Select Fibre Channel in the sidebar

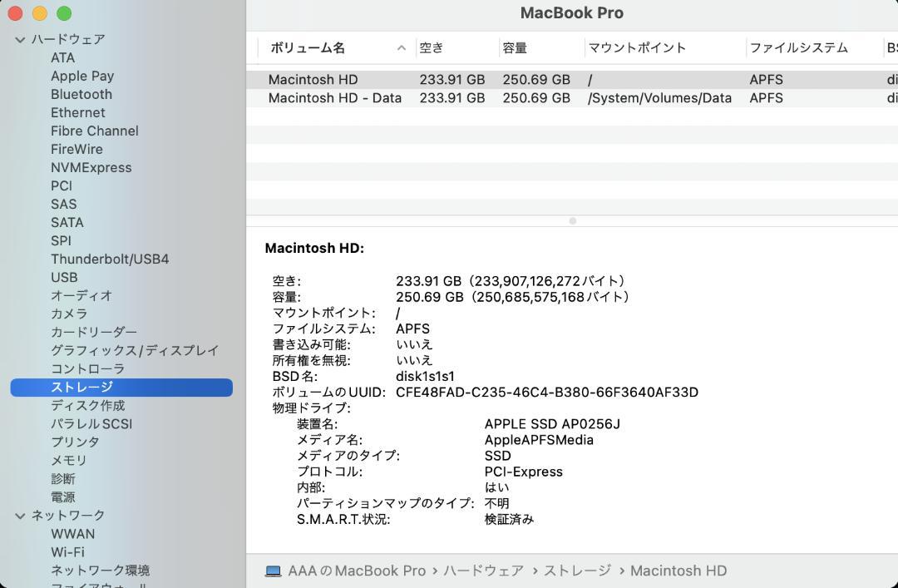coord(95,131)
